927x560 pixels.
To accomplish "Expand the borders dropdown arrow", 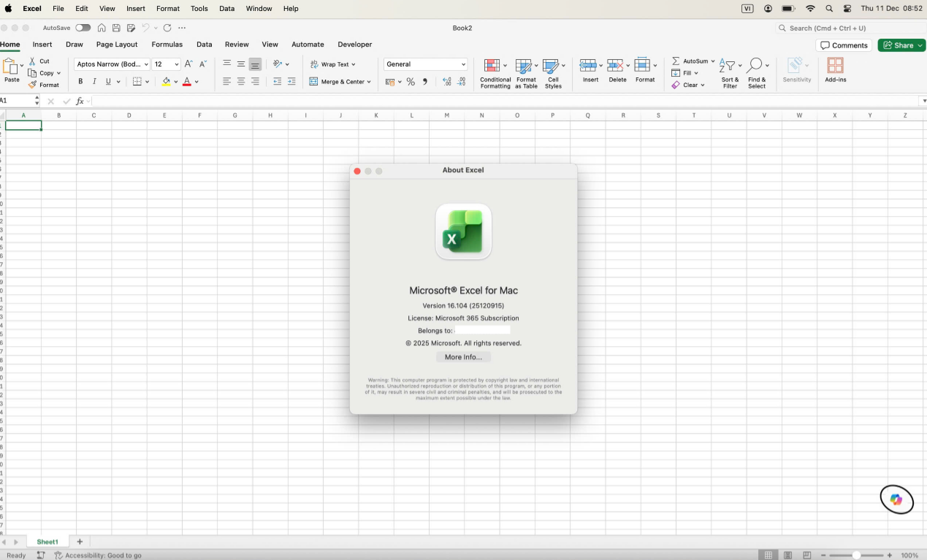I will pos(148,82).
